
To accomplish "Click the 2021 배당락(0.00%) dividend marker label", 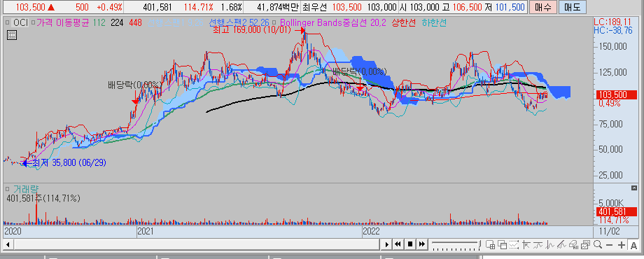I will [x=134, y=85].
